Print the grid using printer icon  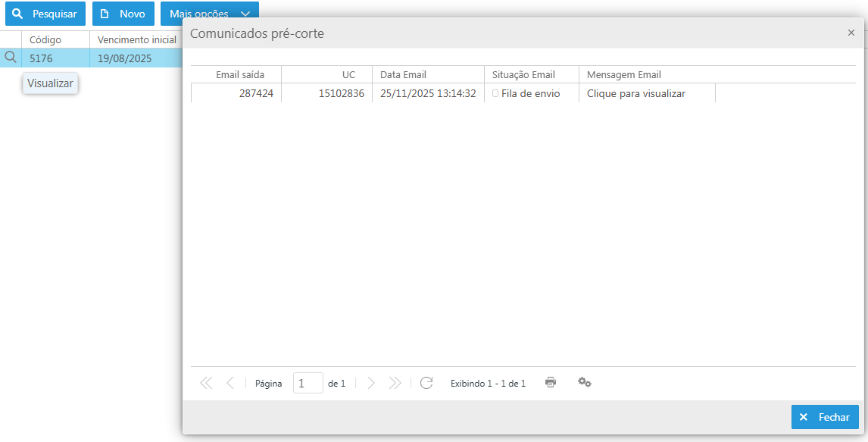[551, 382]
